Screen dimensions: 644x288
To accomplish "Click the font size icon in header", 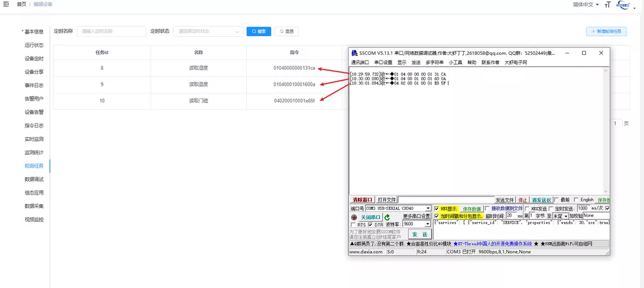I will (607, 5).
